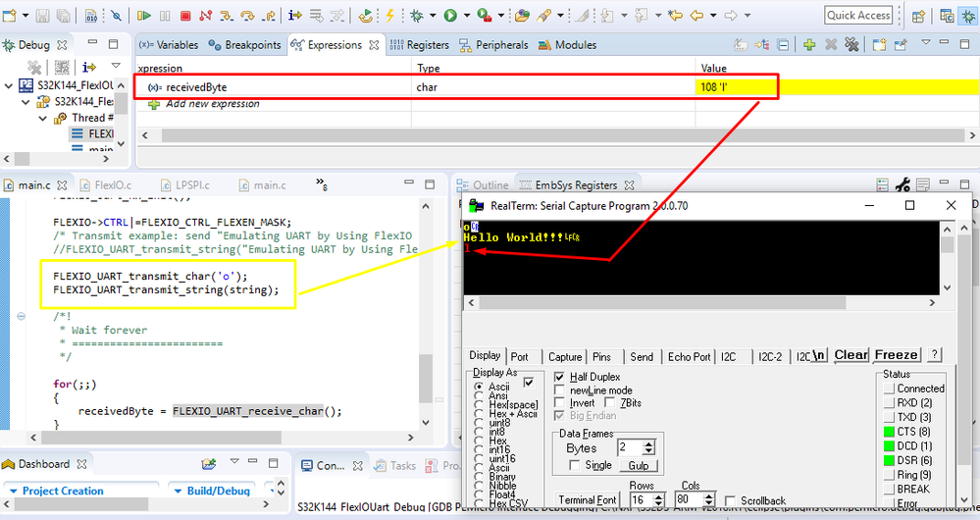Select the Hex[space] display radio button
The height and width of the screenshot is (520, 980).
pyautogui.click(x=480, y=405)
